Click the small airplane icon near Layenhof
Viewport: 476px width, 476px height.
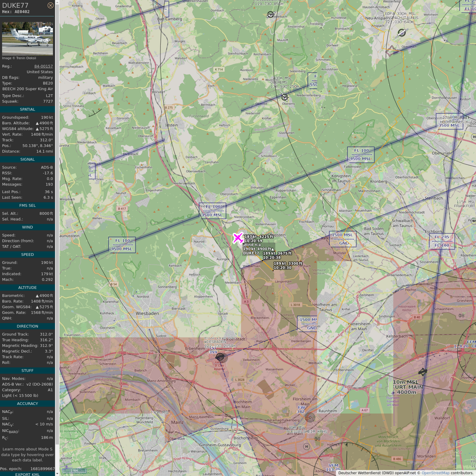66,467
